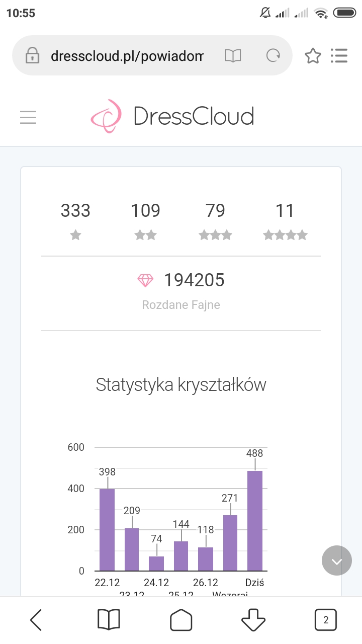This screenshot has width=362, height=644.
Task: Bookmark page with the star icon
Action: 313,56
